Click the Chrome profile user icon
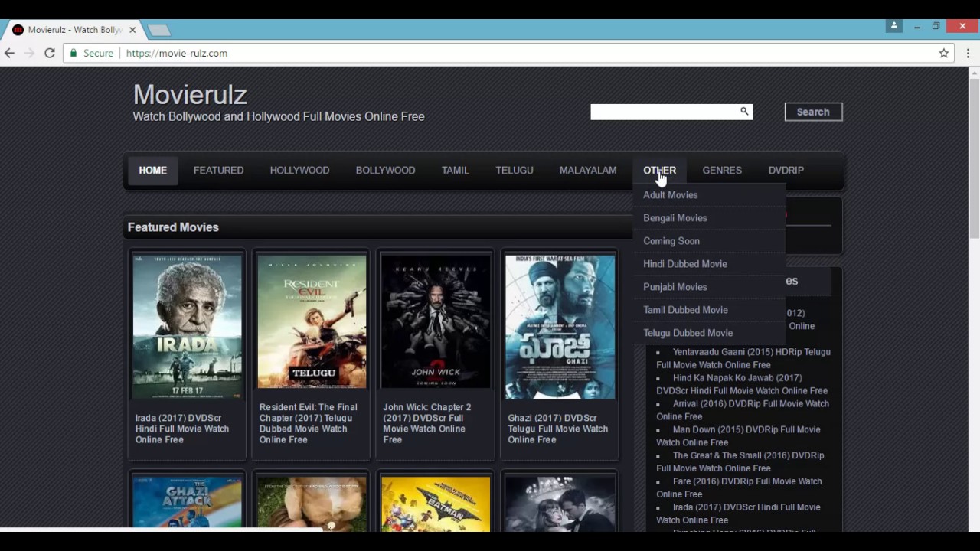This screenshot has height=551, width=980. (x=893, y=26)
